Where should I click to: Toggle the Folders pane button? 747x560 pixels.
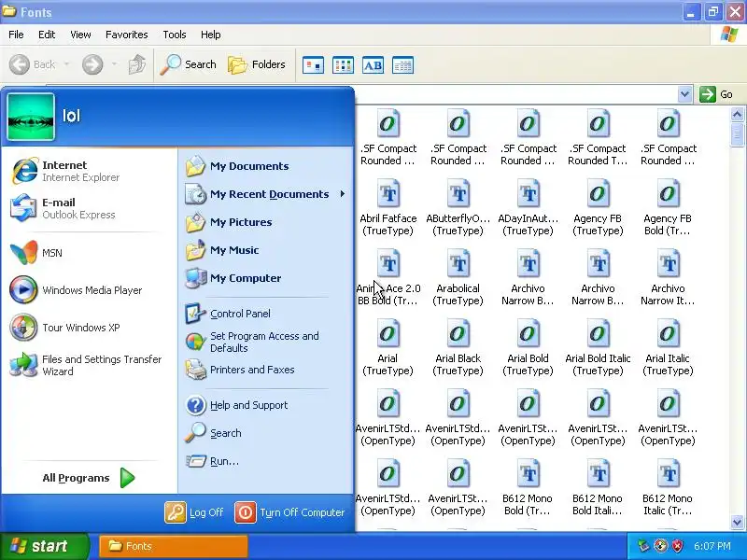tap(258, 64)
